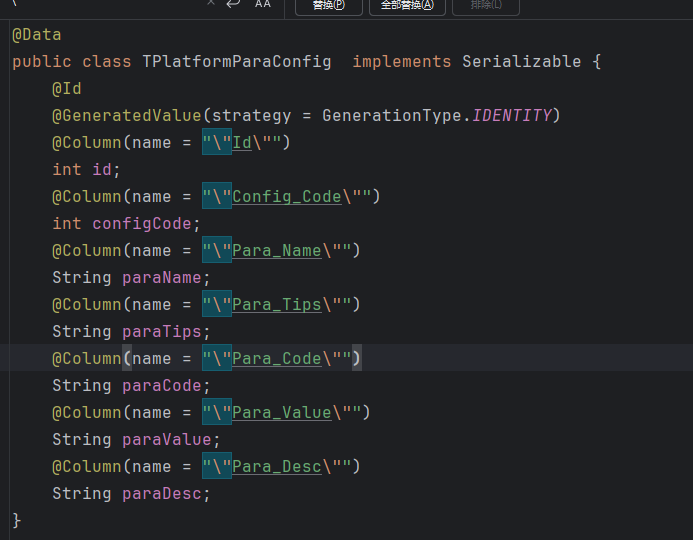Click the highlighted match before Para_Desc
Viewport: 693px width, 540px height.
(217, 465)
